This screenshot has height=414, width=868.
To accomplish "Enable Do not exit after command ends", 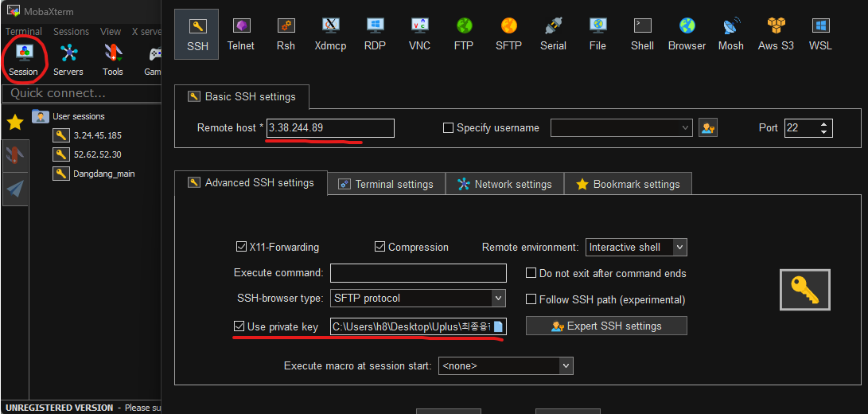I will point(531,273).
